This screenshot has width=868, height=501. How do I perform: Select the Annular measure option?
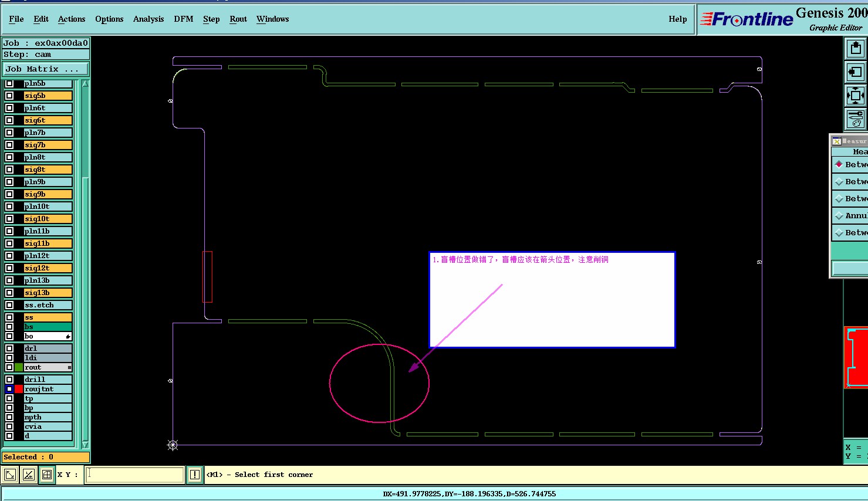839,215
